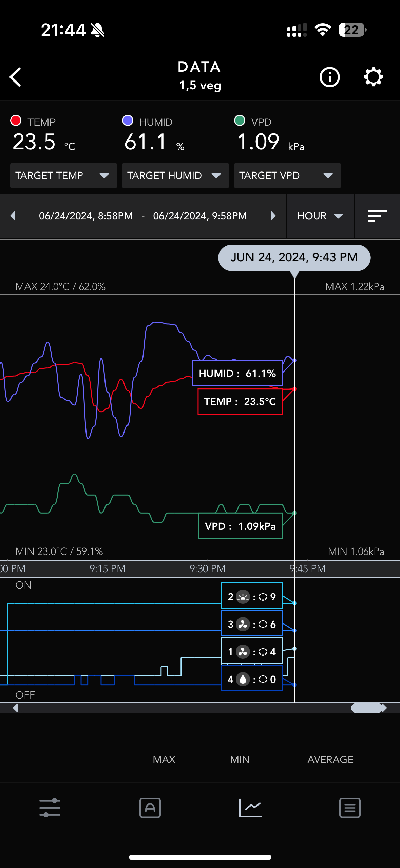400x868 pixels.
Task: Tap the muted bell status icon
Action: pyautogui.click(x=98, y=30)
